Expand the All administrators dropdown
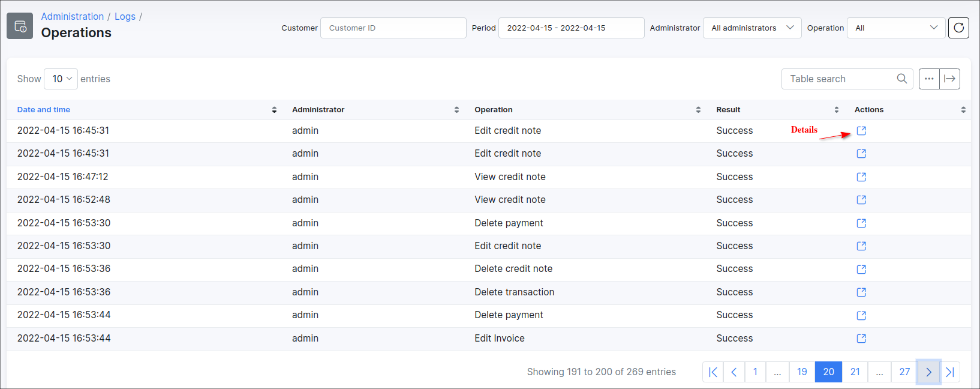 click(x=751, y=28)
